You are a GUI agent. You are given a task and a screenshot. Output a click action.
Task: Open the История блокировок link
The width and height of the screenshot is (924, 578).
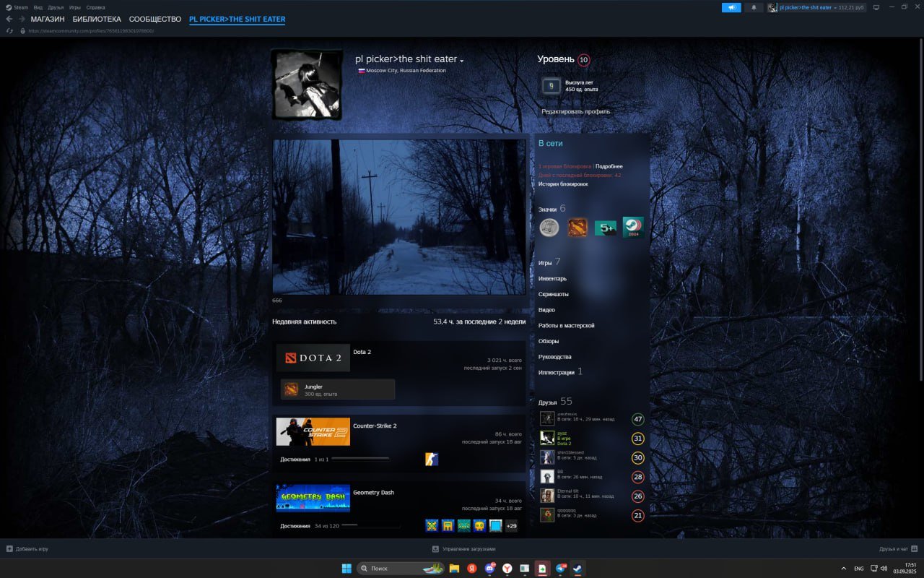tap(563, 184)
